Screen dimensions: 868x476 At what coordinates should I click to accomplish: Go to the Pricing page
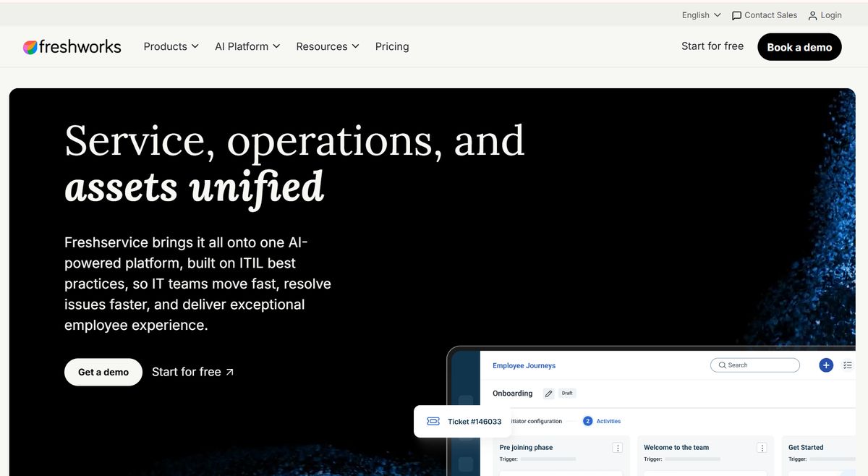pos(392,46)
